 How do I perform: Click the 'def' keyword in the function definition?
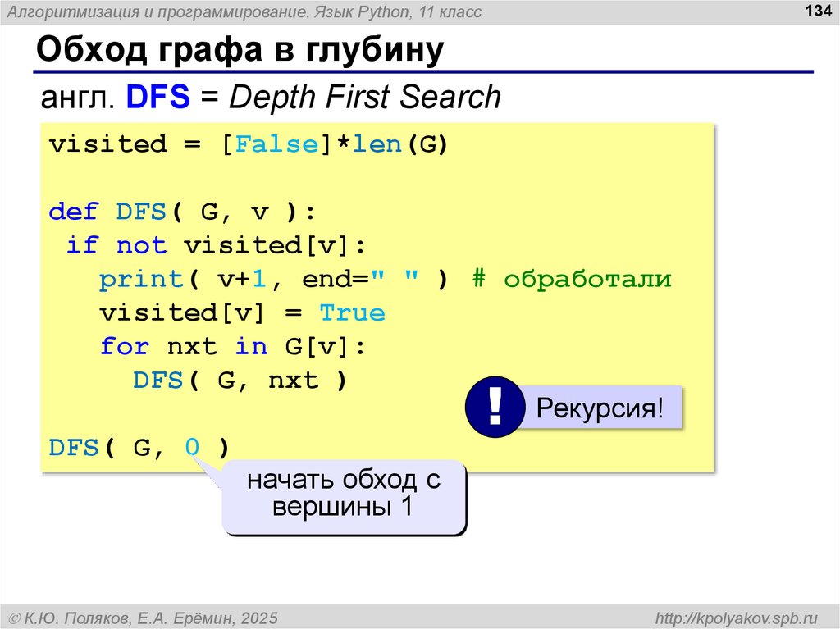(74, 212)
